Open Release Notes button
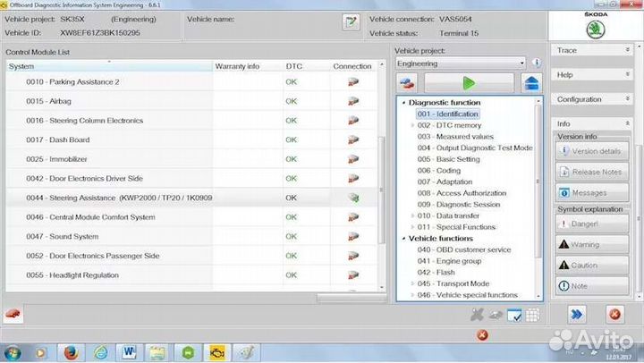644x363 pixels. 592,172
